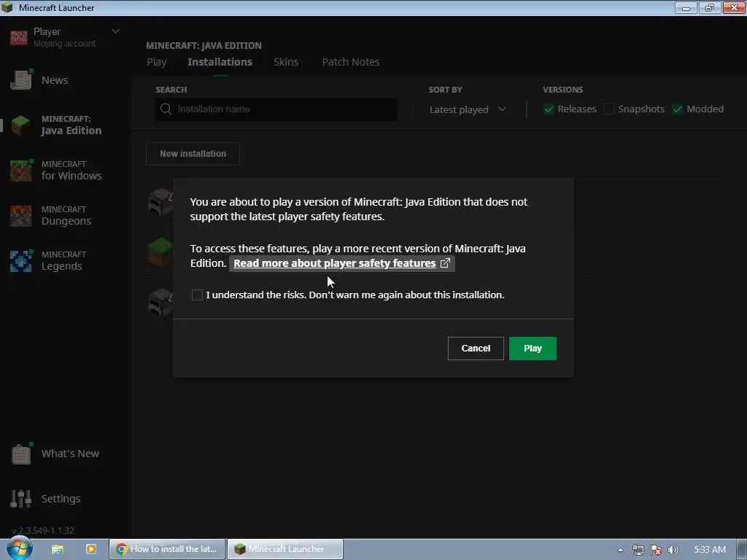Click 'for Windows' sidebar label

click(x=71, y=176)
